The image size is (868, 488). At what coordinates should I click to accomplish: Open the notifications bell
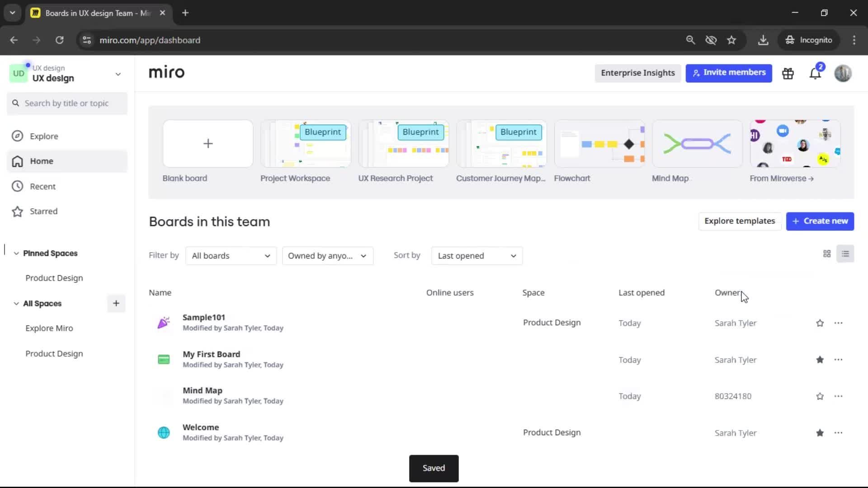point(815,73)
